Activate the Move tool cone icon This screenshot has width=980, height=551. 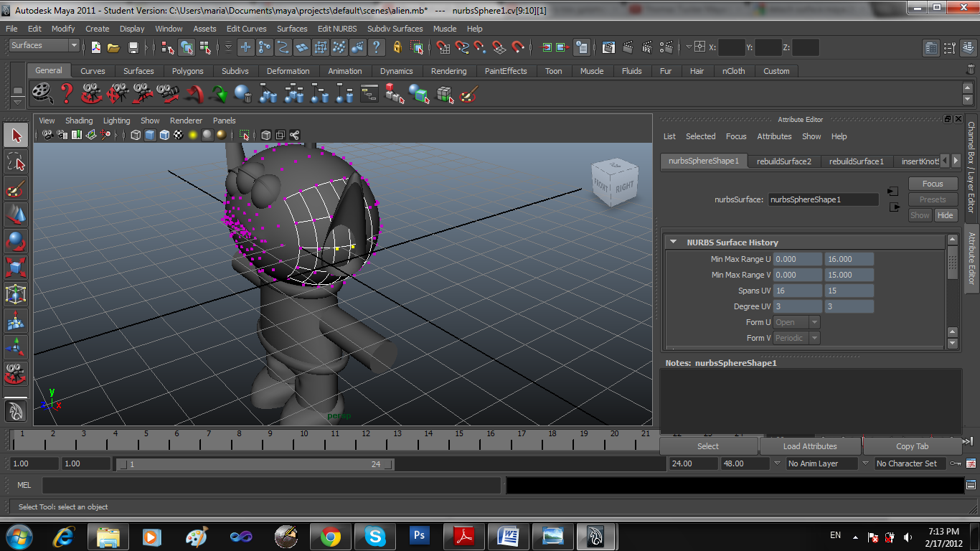[16, 215]
